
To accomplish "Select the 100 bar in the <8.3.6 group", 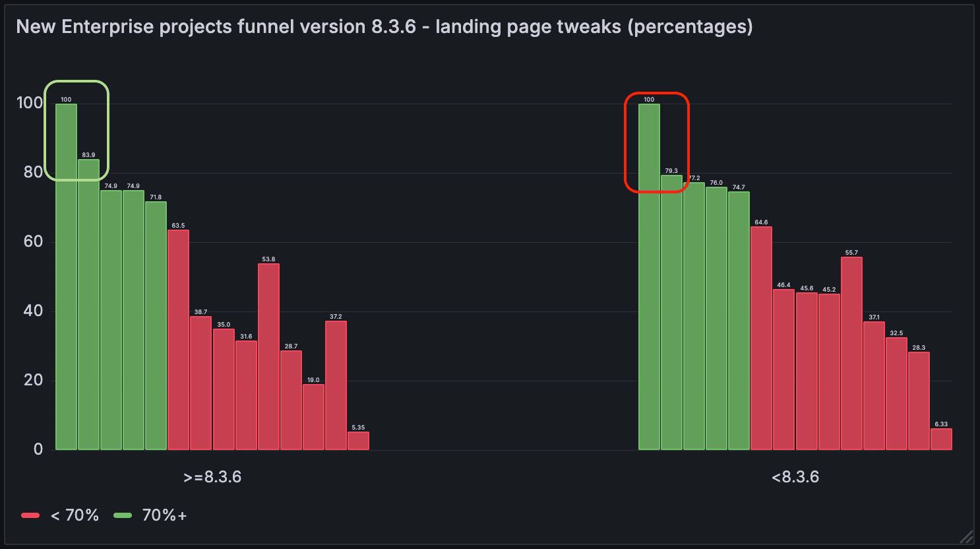I will point(649,277).
